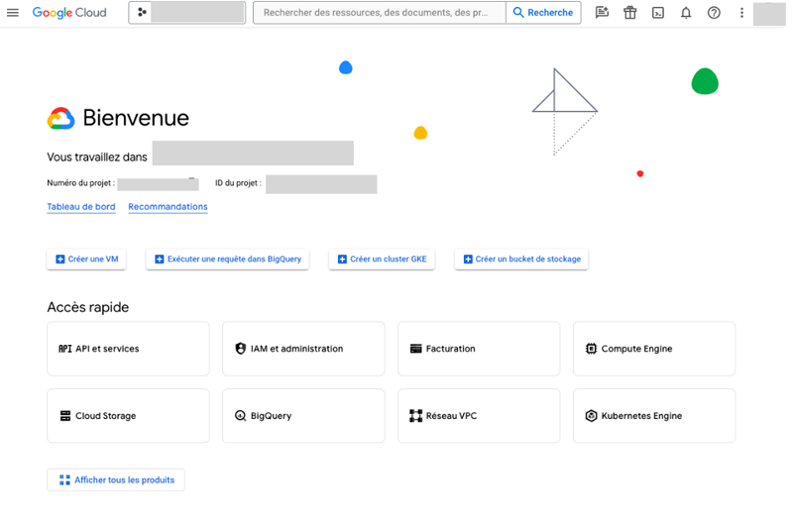The height and width of the screenshot is (532, 793).
Task: Click grid icon on Afficher tous les produits
Action: tap(64, 479)
